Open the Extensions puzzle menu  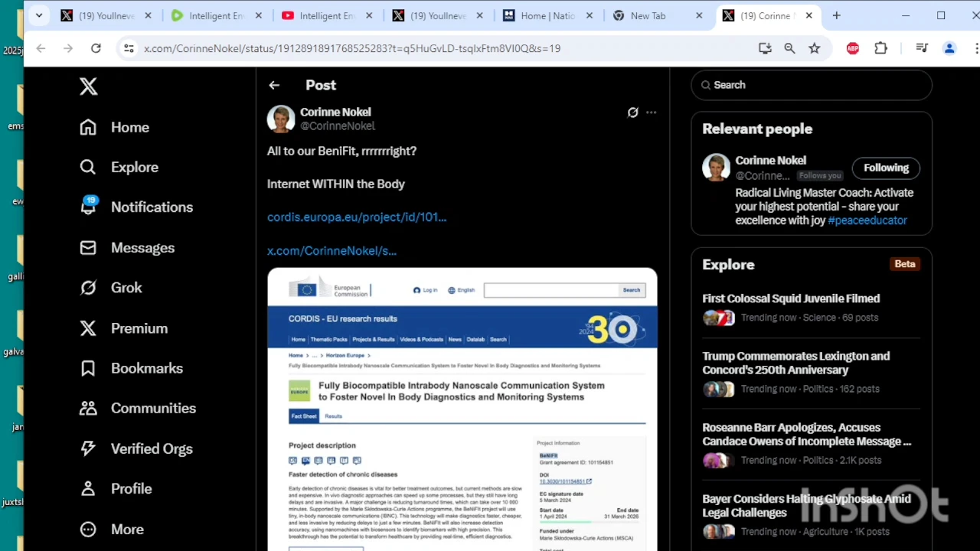point(881,48)
